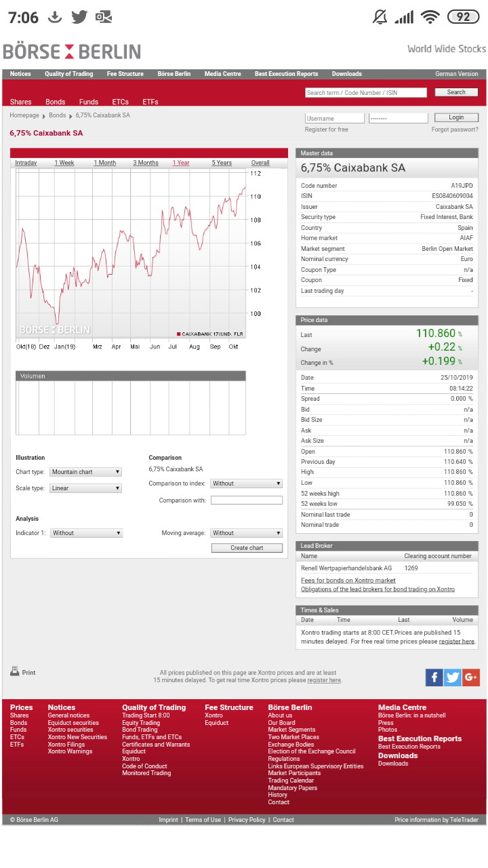Open Terms of Use footer link
This screenshot has height=868, width=488.
click(203, 820)
